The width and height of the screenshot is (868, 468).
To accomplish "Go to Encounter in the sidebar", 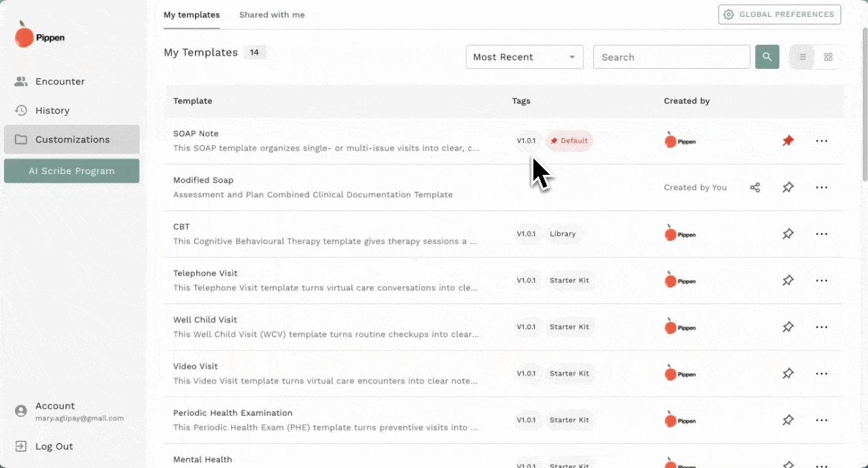I will (x=60, y=81).
